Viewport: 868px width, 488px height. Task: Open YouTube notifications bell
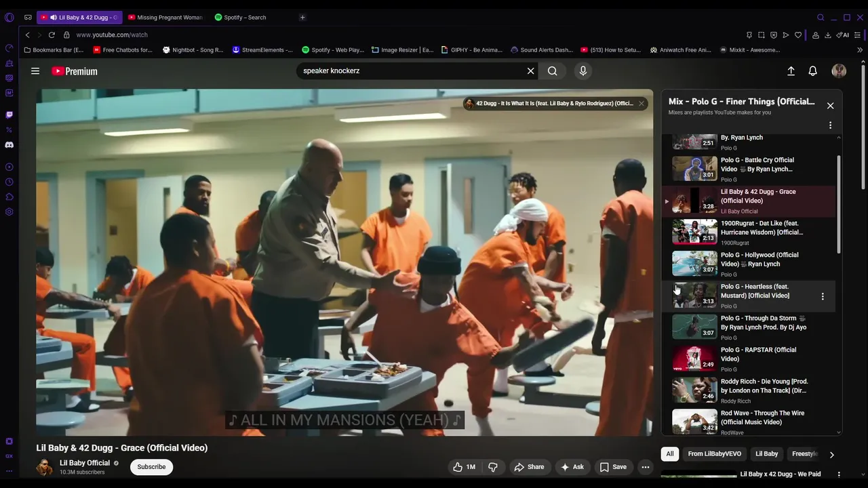[x=812, y=71]
